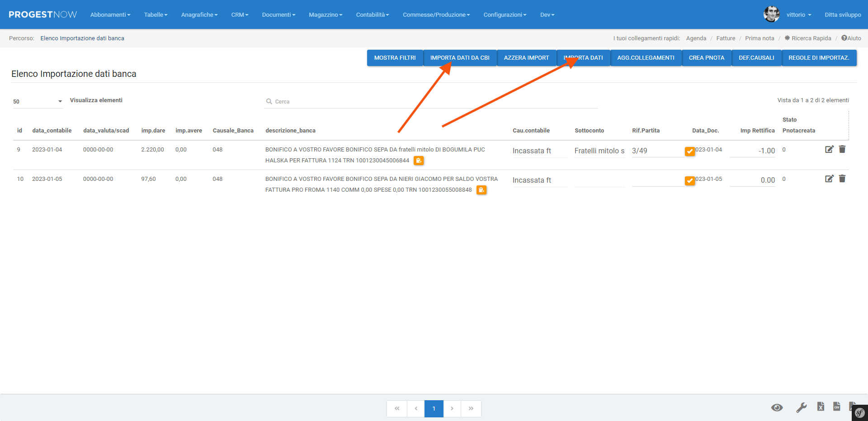The image size is (868, 421).
Task: Go to the next page arrow in pagination
Action: (452, 408)
